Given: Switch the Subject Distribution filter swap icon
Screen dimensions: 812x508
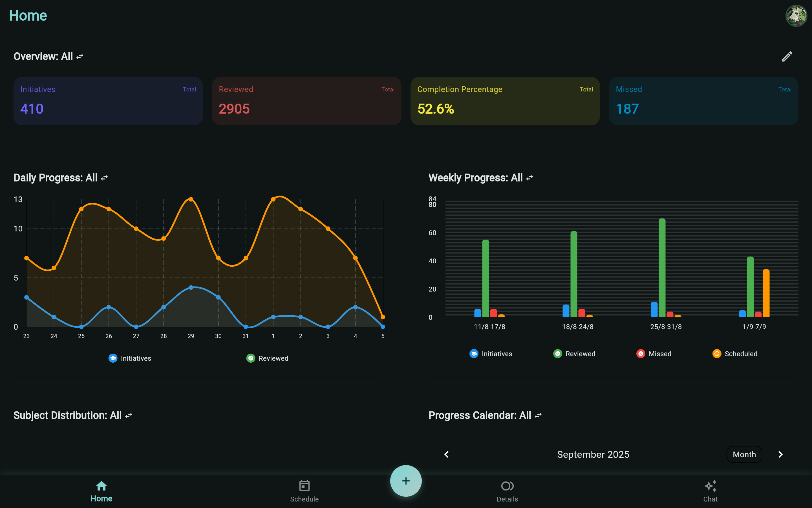Looking at the screenshot, I should (129, 416).
